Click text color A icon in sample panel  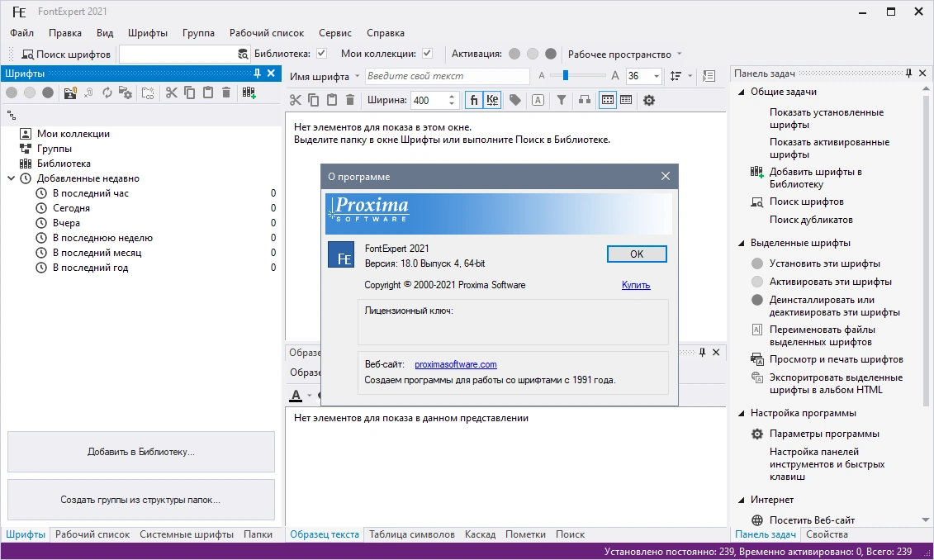coord(296,395)
